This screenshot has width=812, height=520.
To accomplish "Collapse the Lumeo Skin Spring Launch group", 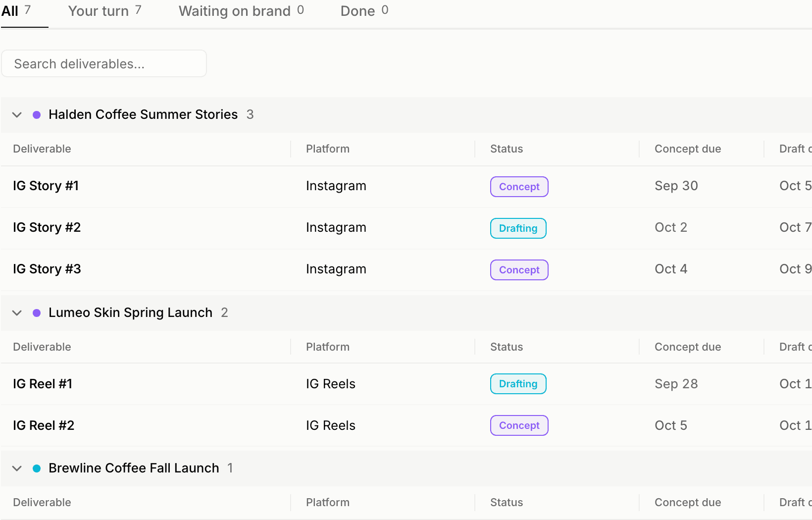I will click(17, 313).
